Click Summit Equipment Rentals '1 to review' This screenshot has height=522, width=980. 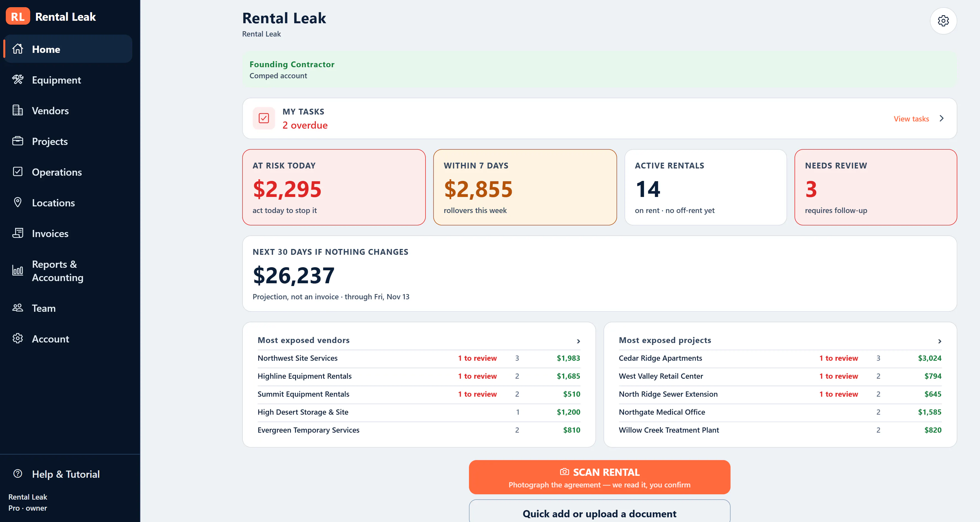477,394
